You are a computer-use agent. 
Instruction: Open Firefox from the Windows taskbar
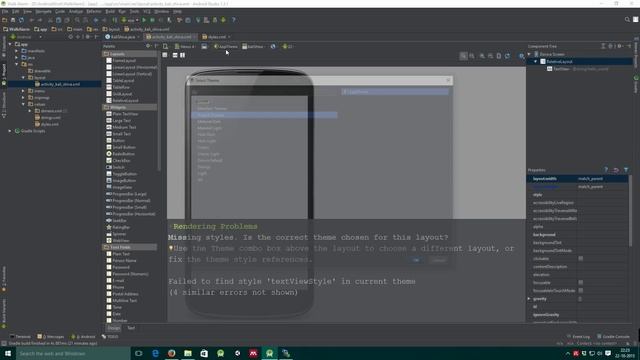point(171,353)
